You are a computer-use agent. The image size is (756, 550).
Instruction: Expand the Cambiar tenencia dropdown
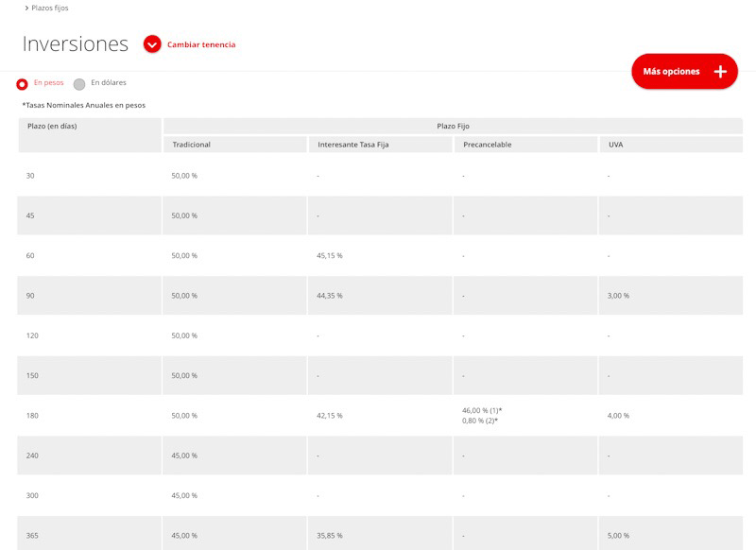point(201,44)
